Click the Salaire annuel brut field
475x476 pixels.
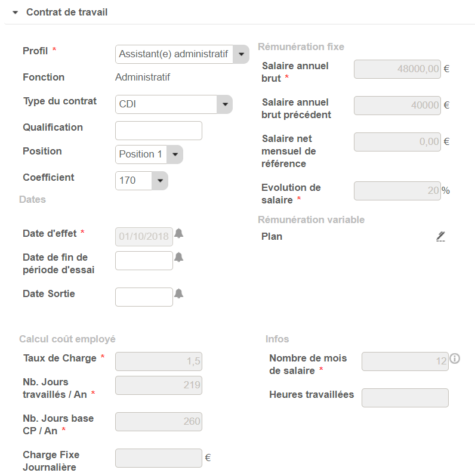(397, 69)
